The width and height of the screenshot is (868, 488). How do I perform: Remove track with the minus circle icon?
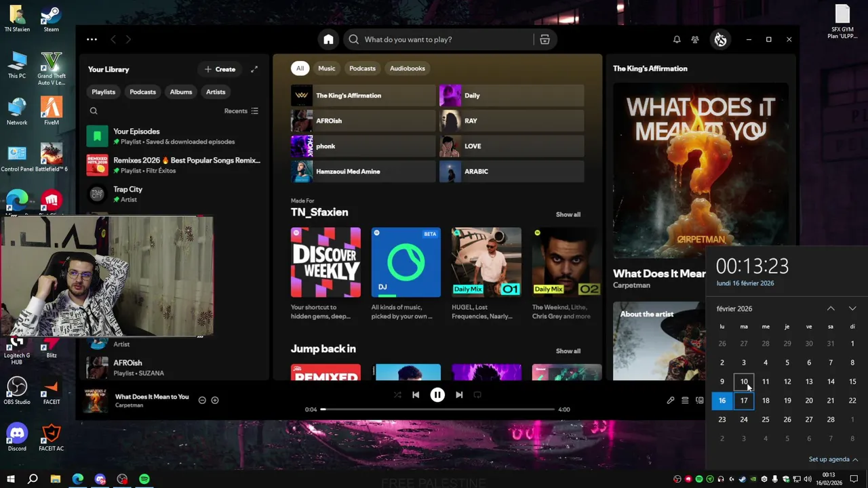(x=202, y=401)
